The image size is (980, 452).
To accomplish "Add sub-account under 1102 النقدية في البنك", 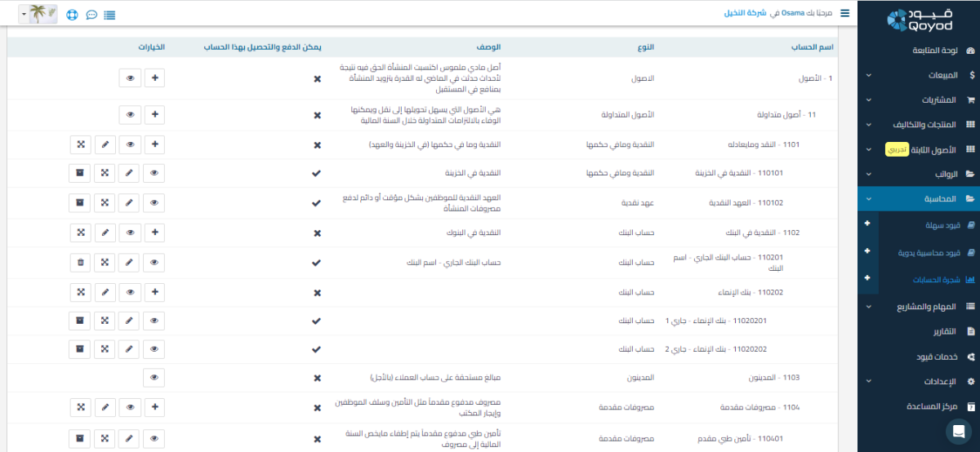I will [x=156, y=233].
